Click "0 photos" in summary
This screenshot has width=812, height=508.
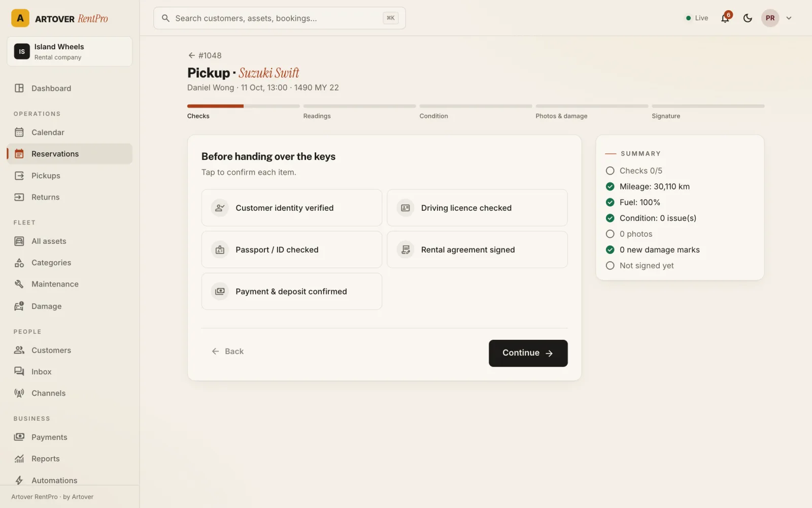tap(636, 234)
